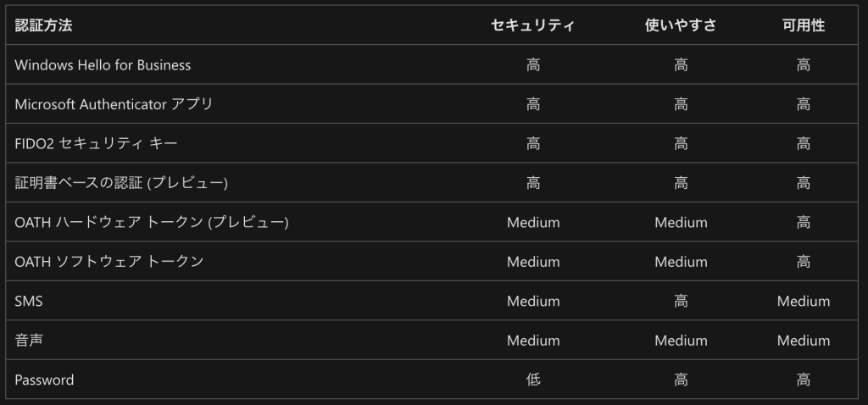This screenshot has width=868, height=405.
Task: Click 証明書ベースの認証 (プレビュー) entry
Action: point(121,182)
